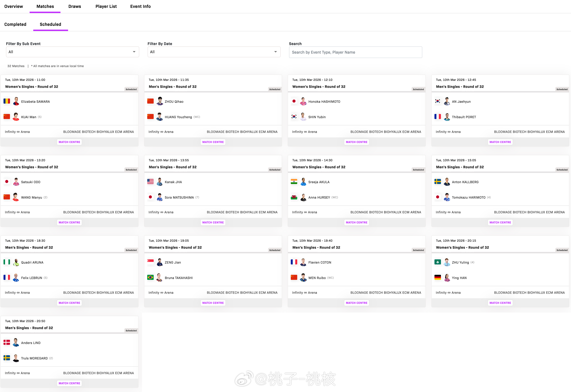Open the Filter By Sub Event dropdown
This screenshot has width=571, height=392.
pos(73,52)
